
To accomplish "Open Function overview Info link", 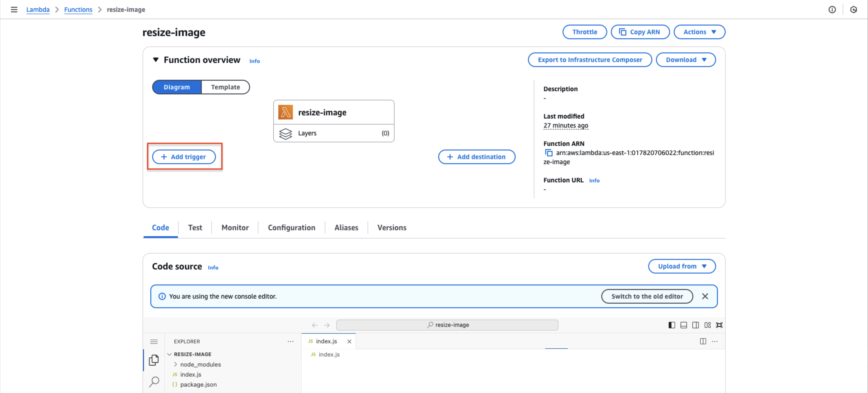I will (254, 61).
